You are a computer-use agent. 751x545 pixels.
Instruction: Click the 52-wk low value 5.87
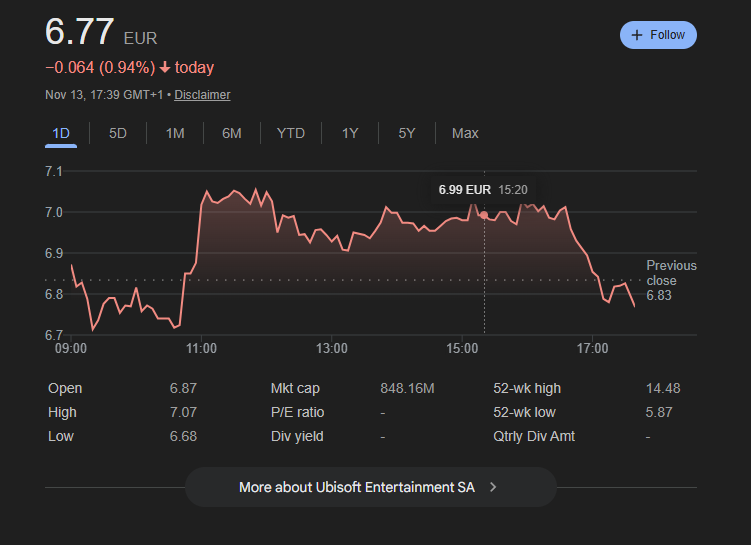[659, 412]
